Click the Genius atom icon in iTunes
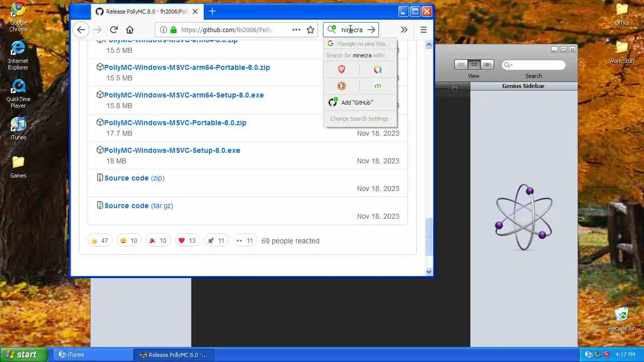 [x=524, y=217]
